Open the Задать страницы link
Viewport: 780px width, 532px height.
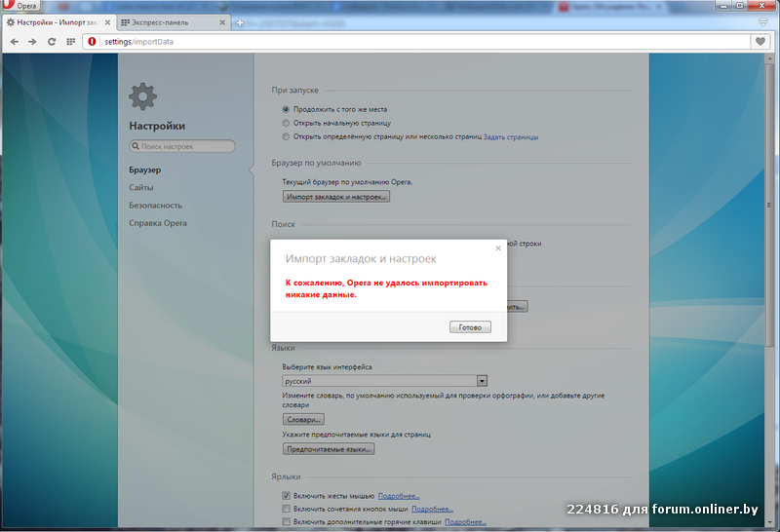click(511, 137)
